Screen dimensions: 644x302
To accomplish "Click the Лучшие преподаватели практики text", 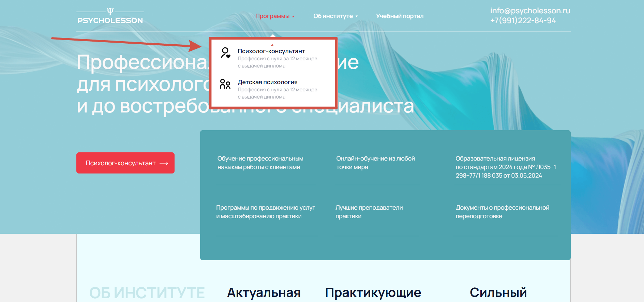I will coord(369,212).
